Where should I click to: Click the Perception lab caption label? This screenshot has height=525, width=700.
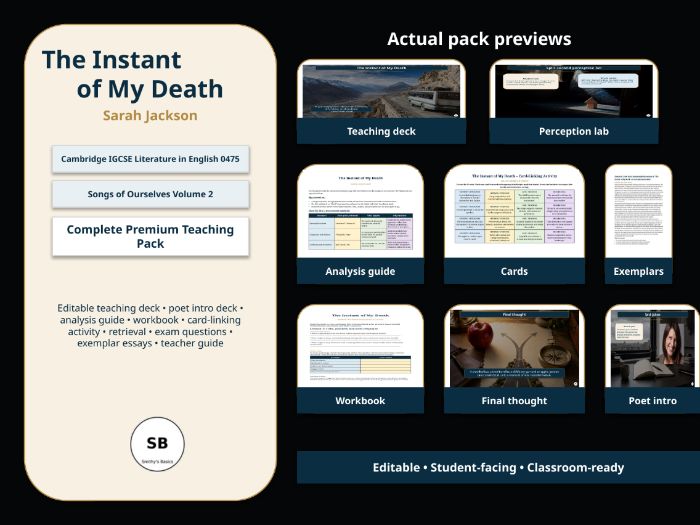(x=574, y=131)
